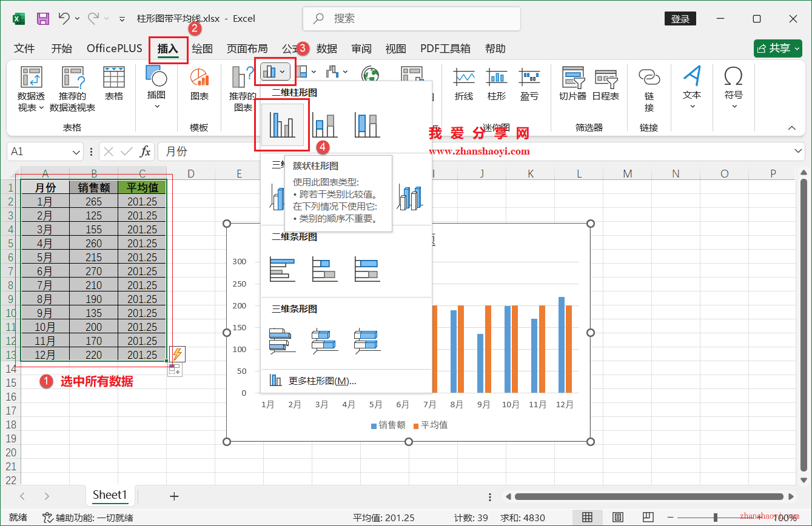Insert a 表格 table
The width and height of the screenshot is (812, 526).
coord(114,84)
